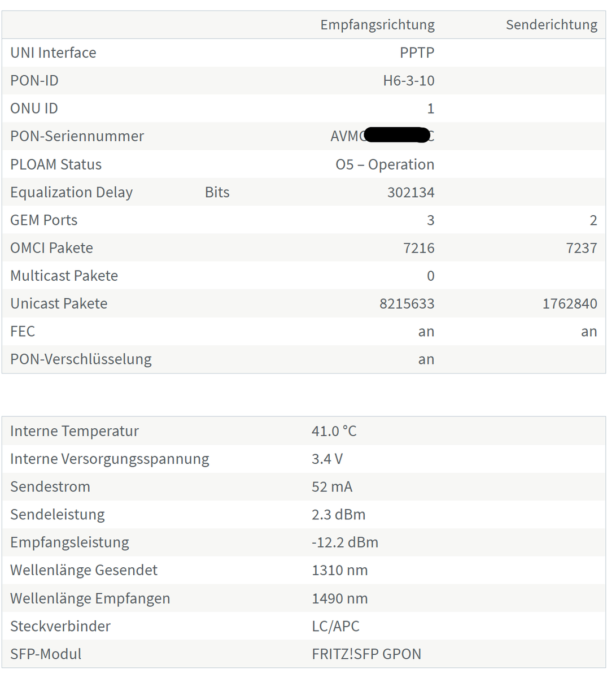Image resolution: width=616 pixels, height=678 pixels.
Task: Click the PON-Verschlüsselung status an
Action: point(426,359)
